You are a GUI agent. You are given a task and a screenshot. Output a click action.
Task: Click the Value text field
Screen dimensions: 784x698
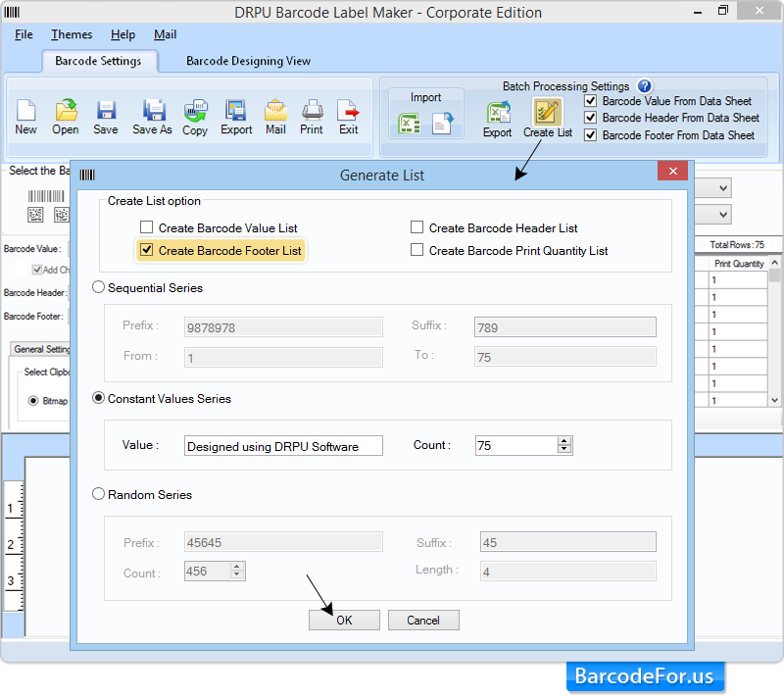[x=283, y=445]
